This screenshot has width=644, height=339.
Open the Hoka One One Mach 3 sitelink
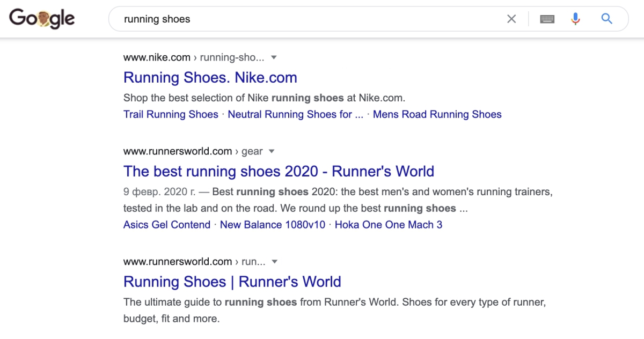[x=389, y=225]
